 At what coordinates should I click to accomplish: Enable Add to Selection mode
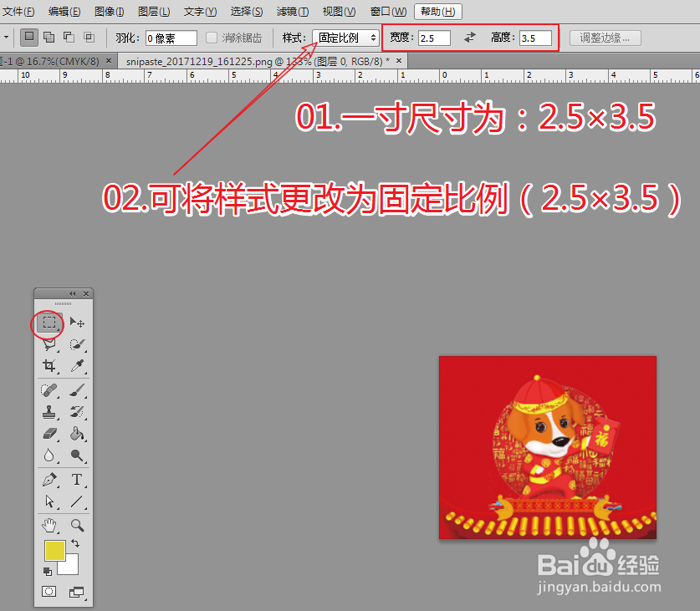[49, 38]
